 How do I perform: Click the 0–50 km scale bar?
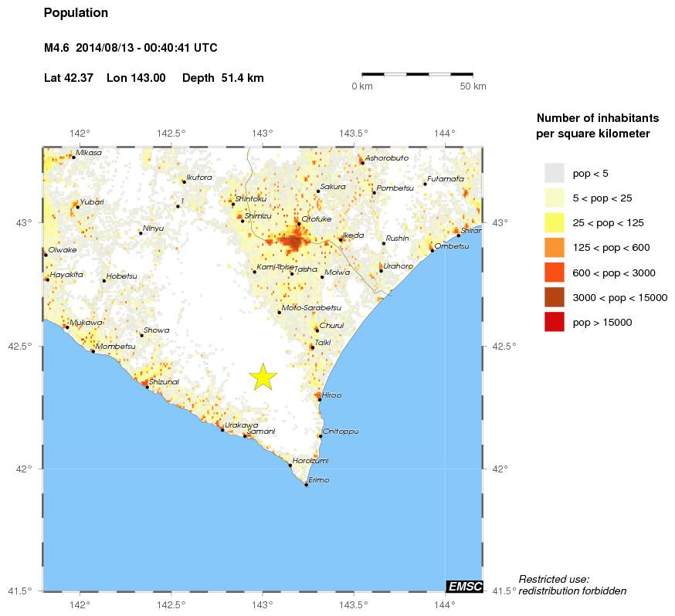coord(417,74)
